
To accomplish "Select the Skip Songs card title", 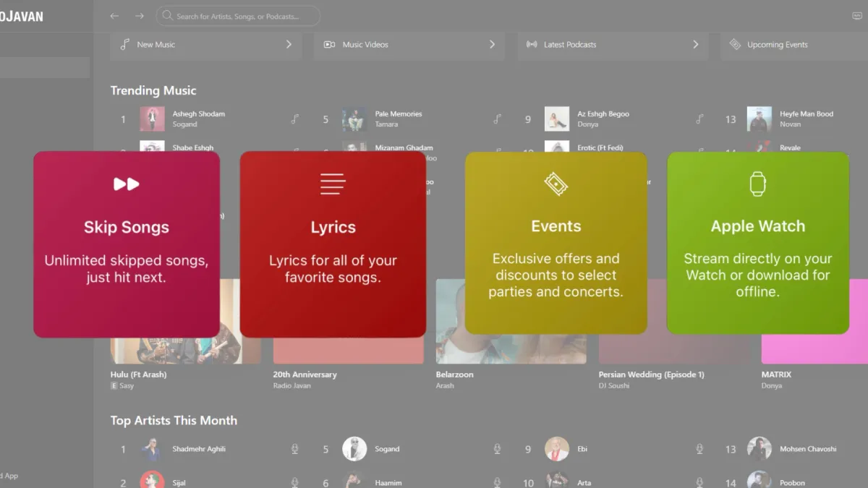I will coord(126,227).
